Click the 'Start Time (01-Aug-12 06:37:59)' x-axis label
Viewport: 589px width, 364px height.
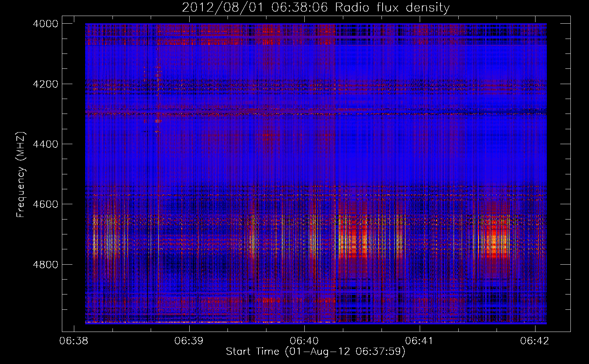315,352
